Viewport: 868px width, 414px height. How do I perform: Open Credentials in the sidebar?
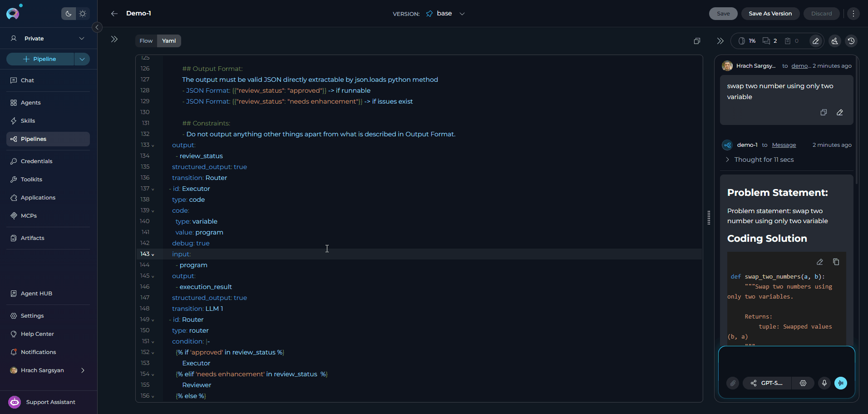[x=48, y=161]
